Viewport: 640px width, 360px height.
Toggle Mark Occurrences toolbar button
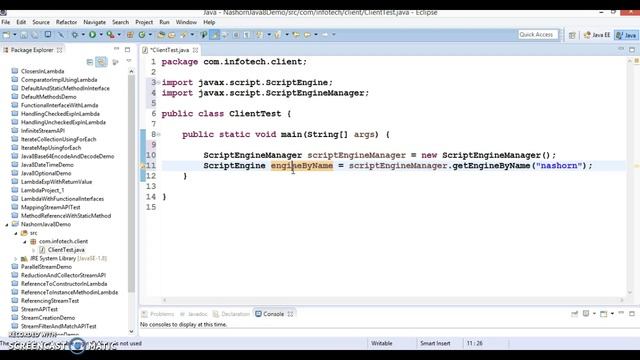pos(214,35)
